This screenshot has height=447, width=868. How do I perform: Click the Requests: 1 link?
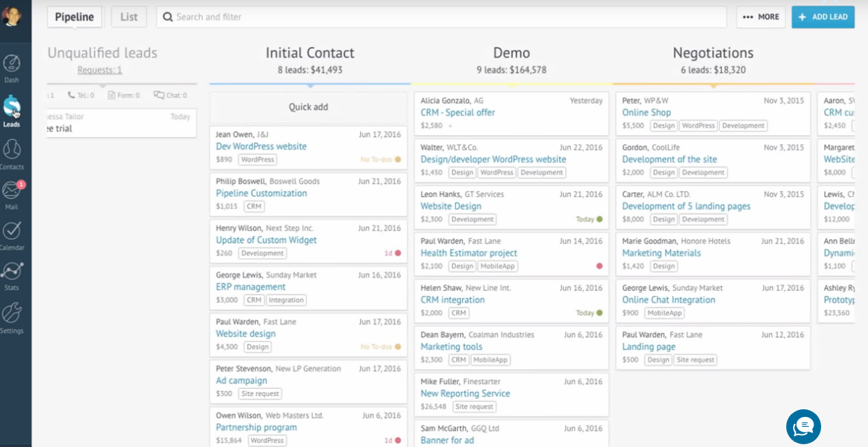point(99,70)
